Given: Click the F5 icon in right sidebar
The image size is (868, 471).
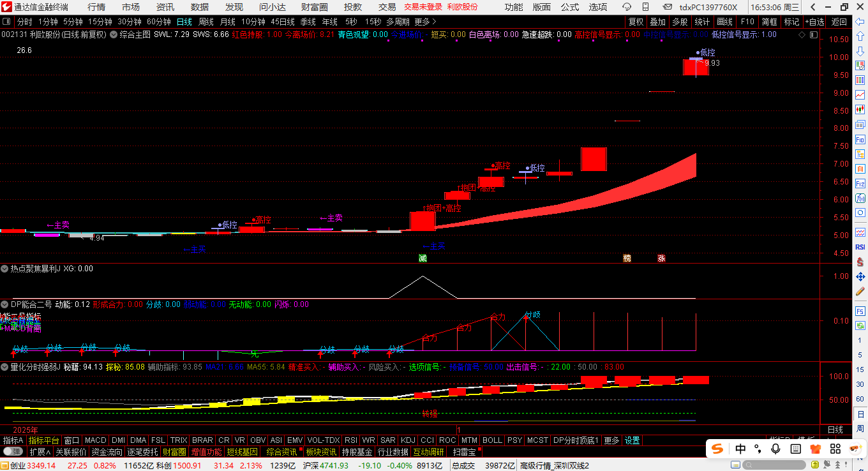Looking at the screenshot, I should click(860, 311).
